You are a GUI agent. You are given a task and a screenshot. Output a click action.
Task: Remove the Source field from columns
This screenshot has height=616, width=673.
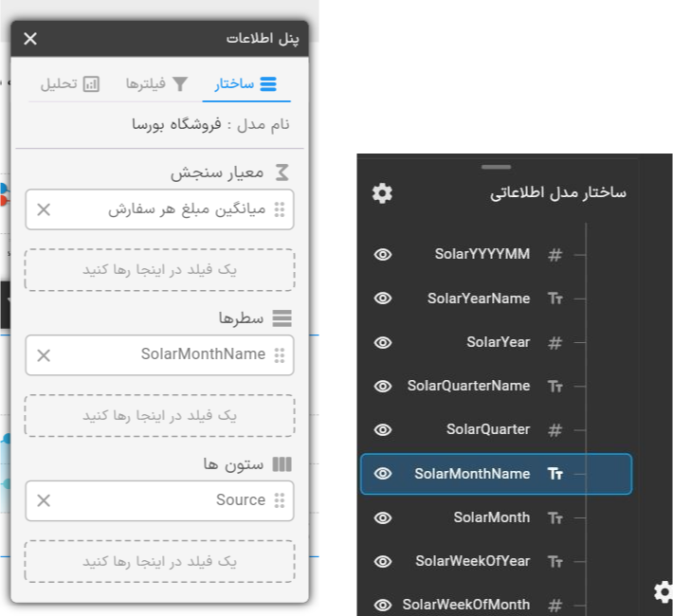coord(44,500)
